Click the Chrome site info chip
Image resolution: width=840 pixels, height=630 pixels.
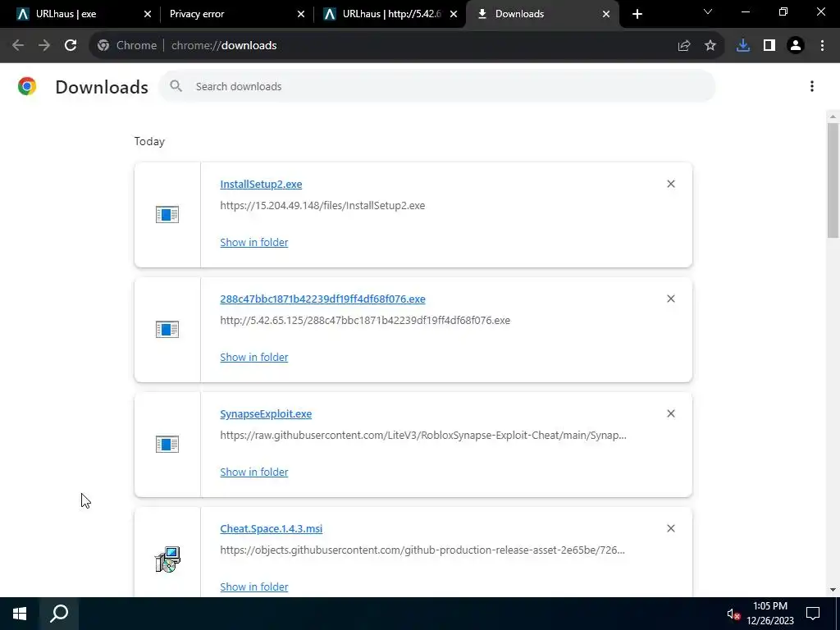click(x=127, y=46)
